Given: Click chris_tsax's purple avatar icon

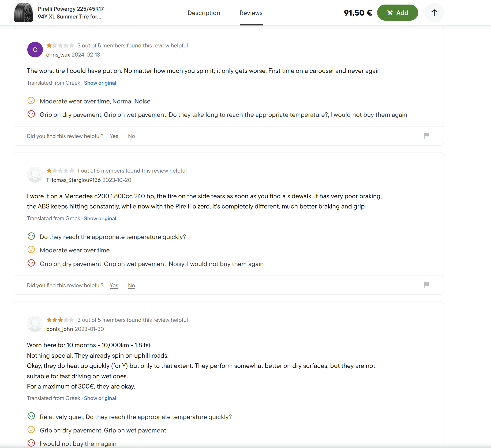Looking at the screenshot, I should [35, 50].
